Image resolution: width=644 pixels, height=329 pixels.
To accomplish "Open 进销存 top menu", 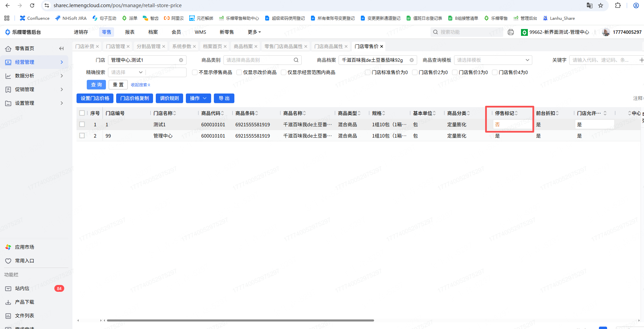I will click(81, 32).
